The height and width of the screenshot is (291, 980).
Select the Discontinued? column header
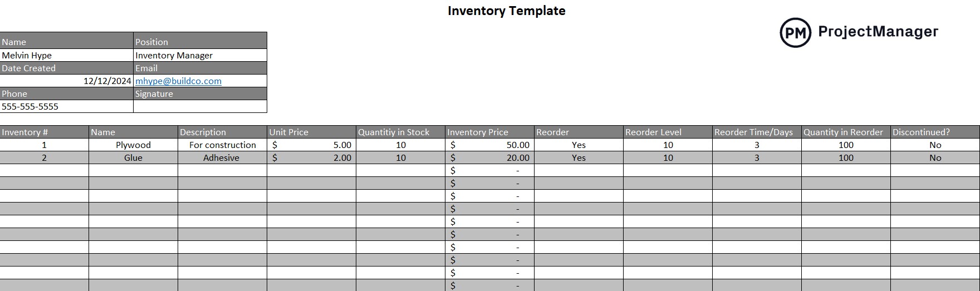tap(935, 132)
